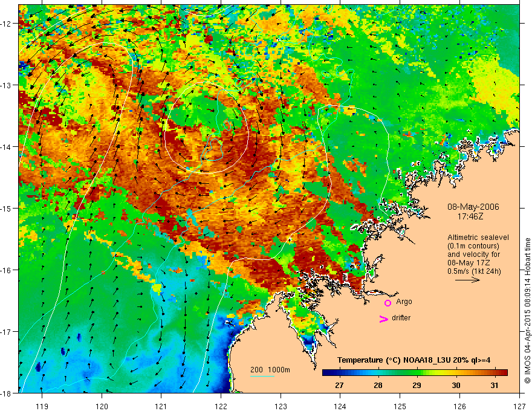
Task: Click longitude axis label 127
Action: pos(519,406)
